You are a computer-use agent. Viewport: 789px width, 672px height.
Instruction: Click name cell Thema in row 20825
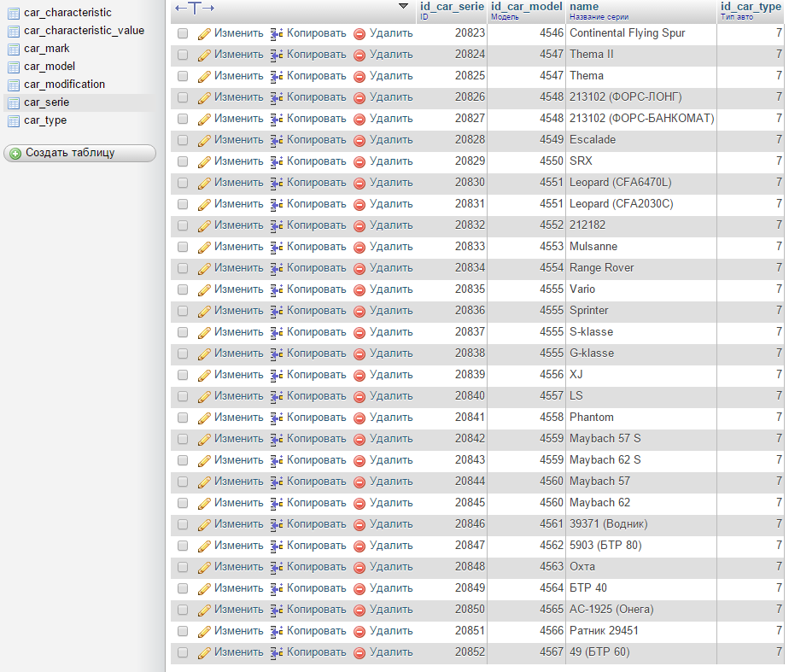(587, 75)
